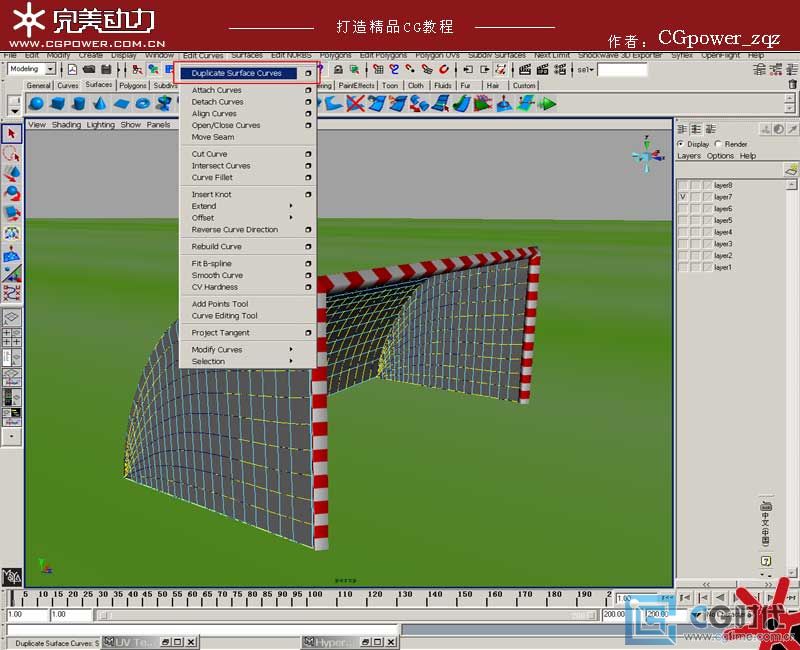
Task: Click the view axis compass in viewport
Action: pyautogui.click(x=647, y=154)
